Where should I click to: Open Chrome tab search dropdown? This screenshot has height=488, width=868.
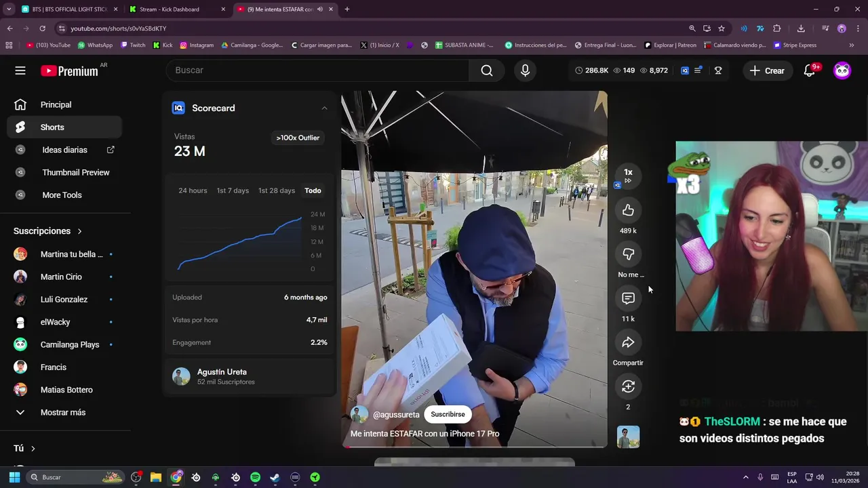coord(9,9)
